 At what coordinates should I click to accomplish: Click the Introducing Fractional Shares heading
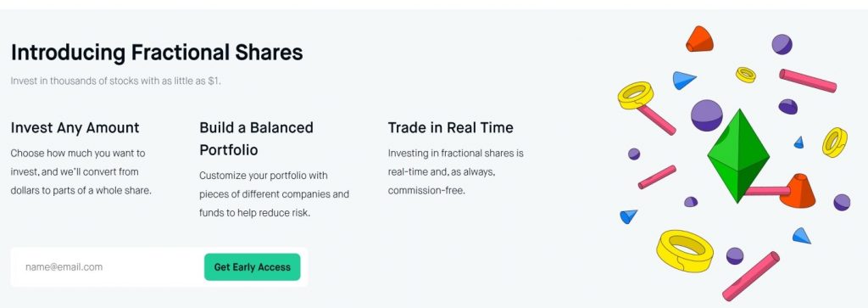tap(157, 53)
